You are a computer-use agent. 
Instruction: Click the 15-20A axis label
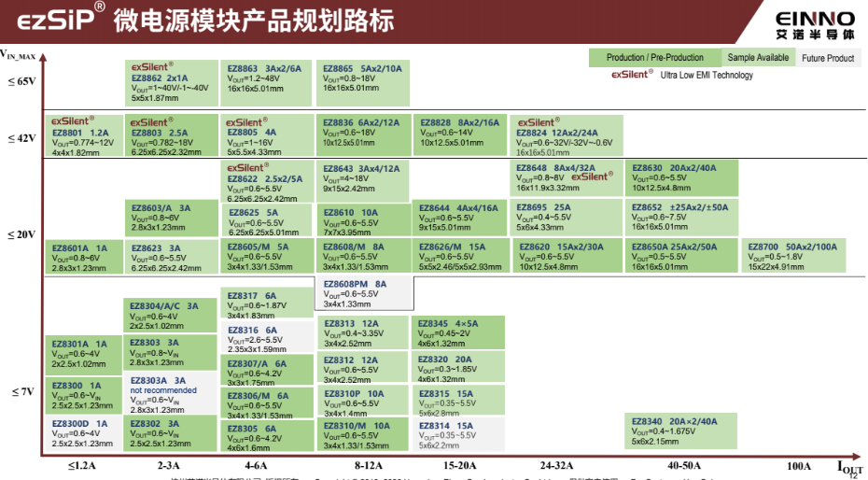pos(459,466)
